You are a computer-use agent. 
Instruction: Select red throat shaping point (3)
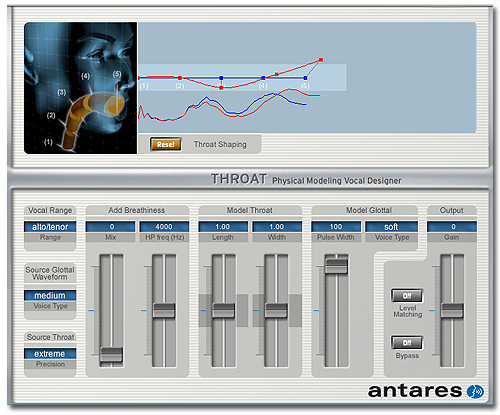pos(221,88)
